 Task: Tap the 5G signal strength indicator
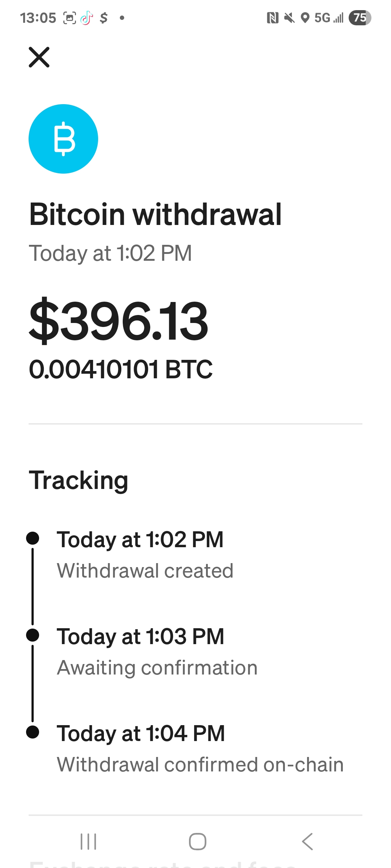pyautogui.click(x=329, y=18)
